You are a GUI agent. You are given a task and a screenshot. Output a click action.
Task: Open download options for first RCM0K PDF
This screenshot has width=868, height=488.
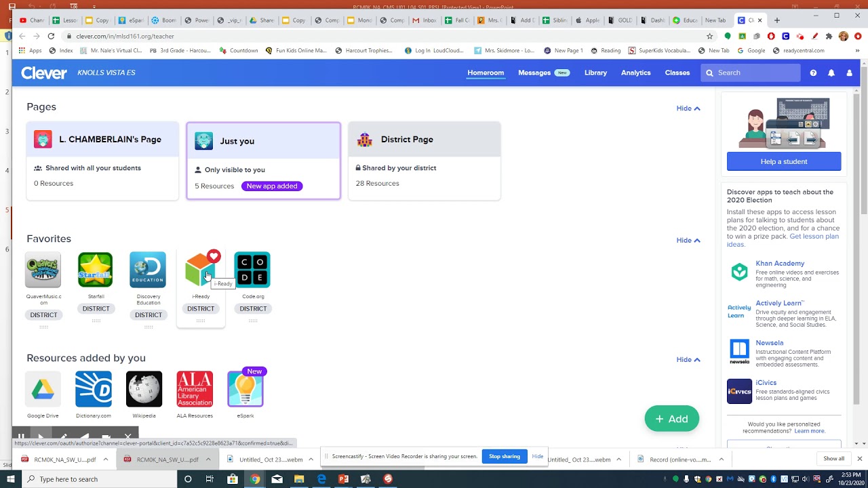(x=106, y=460)
